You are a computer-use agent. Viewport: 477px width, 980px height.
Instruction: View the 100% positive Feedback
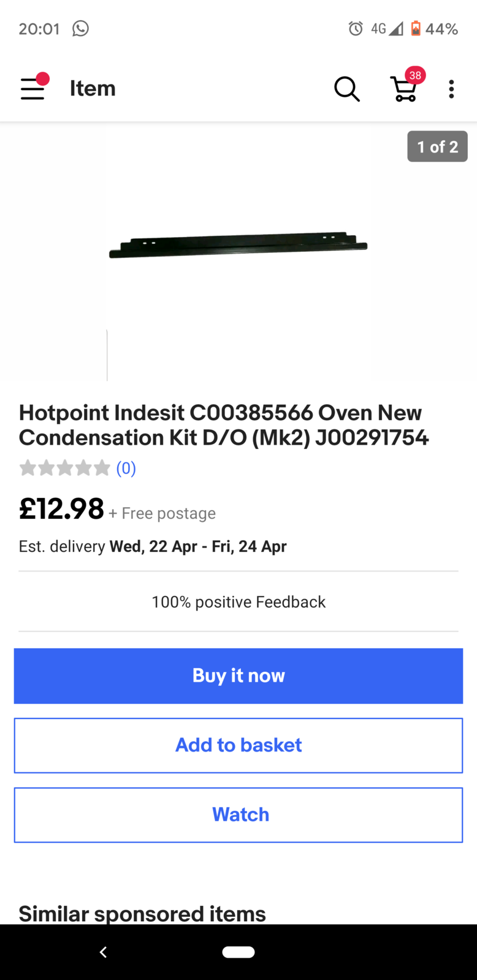tap(238, 602)
